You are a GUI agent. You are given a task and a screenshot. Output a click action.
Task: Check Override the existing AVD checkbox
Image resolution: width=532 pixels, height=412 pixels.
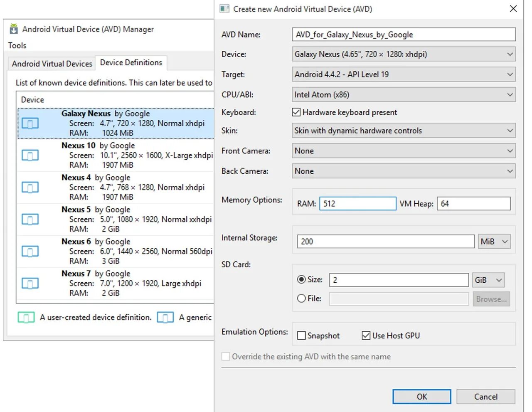pyautogui.click(x=226, y=356)
